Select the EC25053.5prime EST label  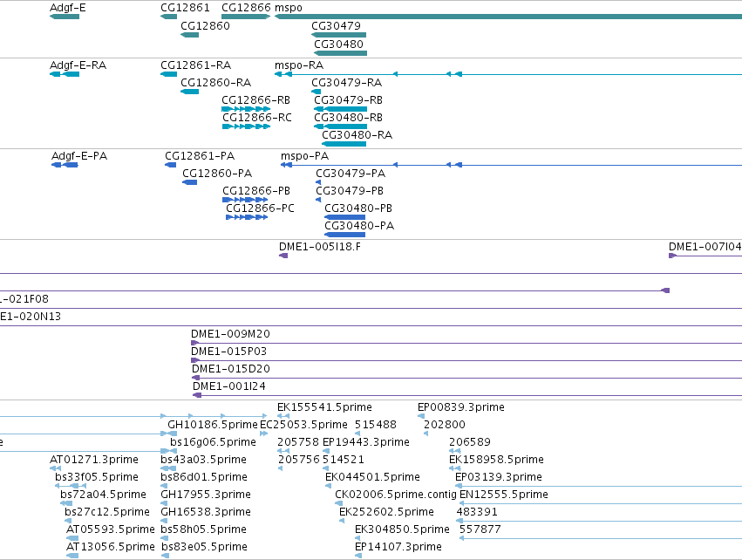point(303,425)
